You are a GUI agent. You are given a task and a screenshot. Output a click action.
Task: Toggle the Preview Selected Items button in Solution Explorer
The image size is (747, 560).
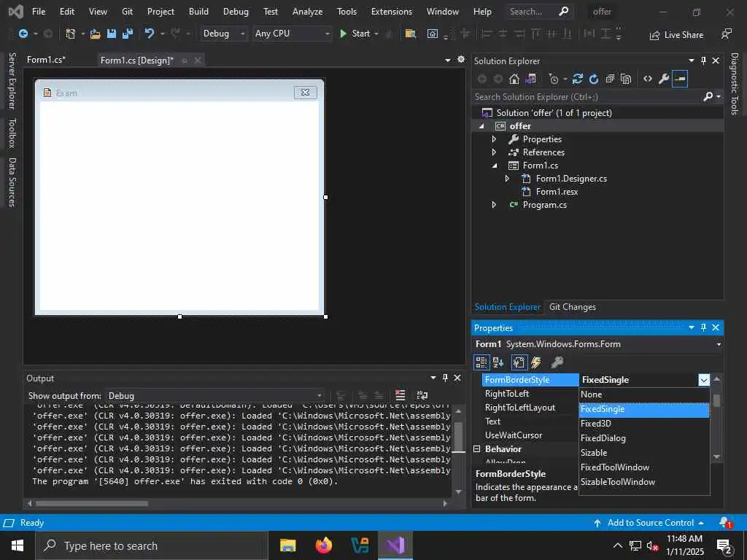pos(680,79)
